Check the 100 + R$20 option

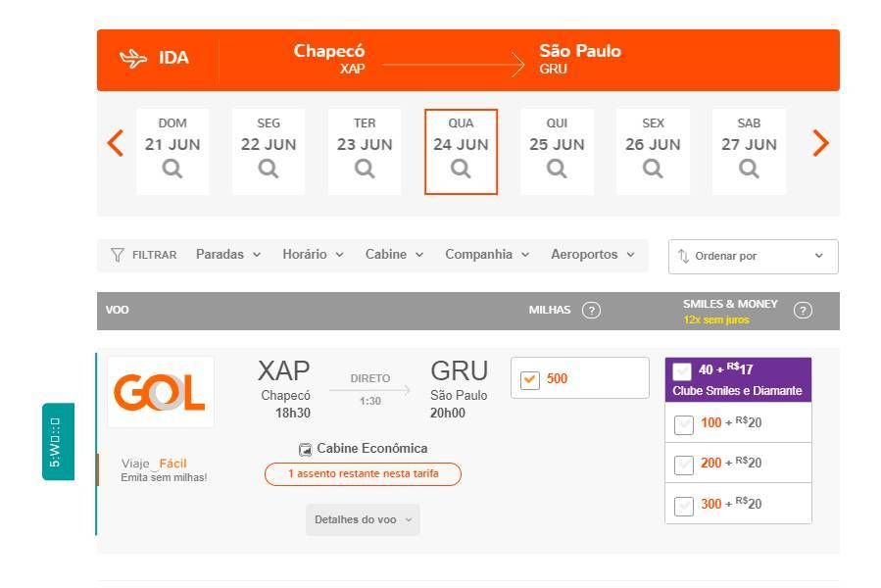point(683,424)
